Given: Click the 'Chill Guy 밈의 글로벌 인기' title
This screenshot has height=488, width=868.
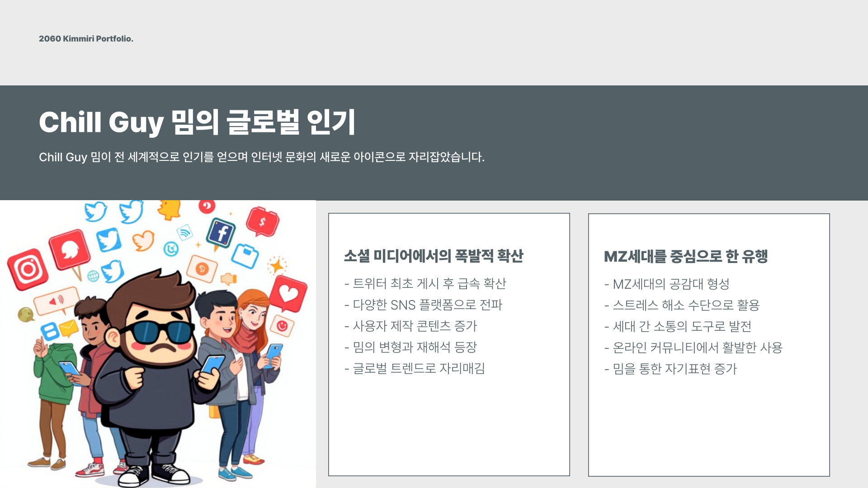Looking at the screenshot, I should coord(197,122).
